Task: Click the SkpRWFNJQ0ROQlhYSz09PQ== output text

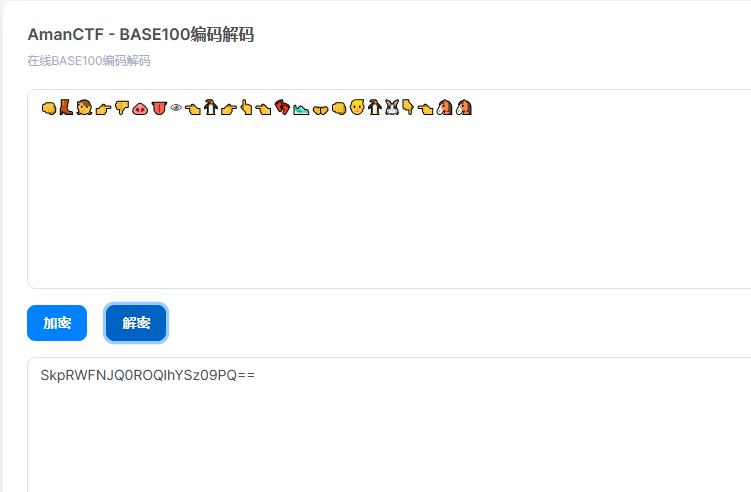Action: coord(148,375)
